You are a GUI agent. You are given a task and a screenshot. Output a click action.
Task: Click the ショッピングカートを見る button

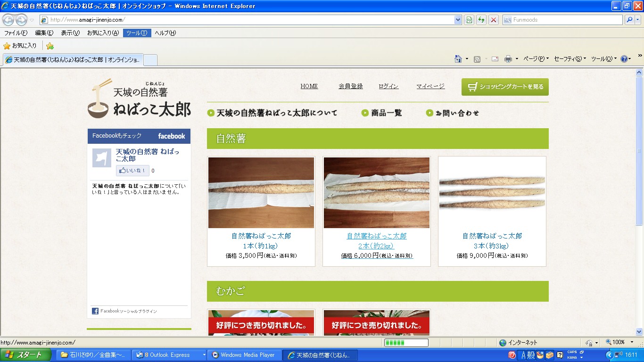(505, 87)
